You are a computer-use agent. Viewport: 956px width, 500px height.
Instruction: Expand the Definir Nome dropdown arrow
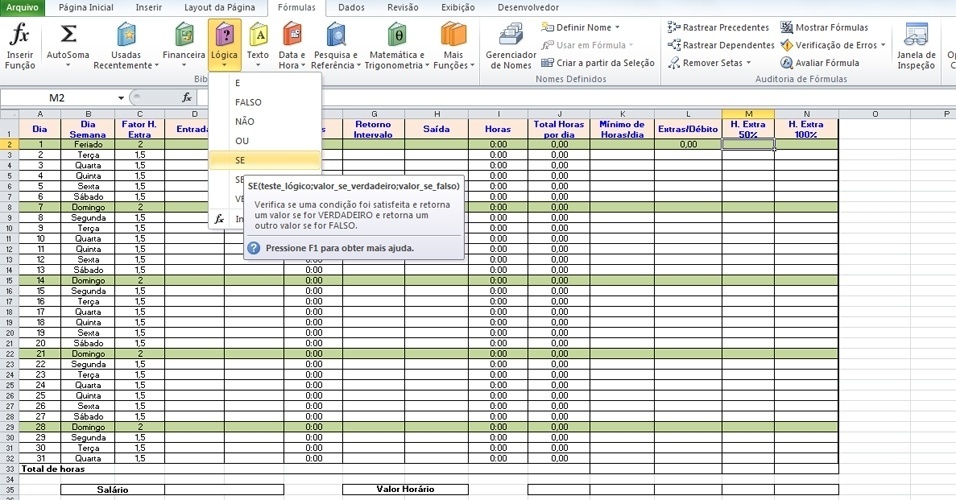(x=617, y=27)
